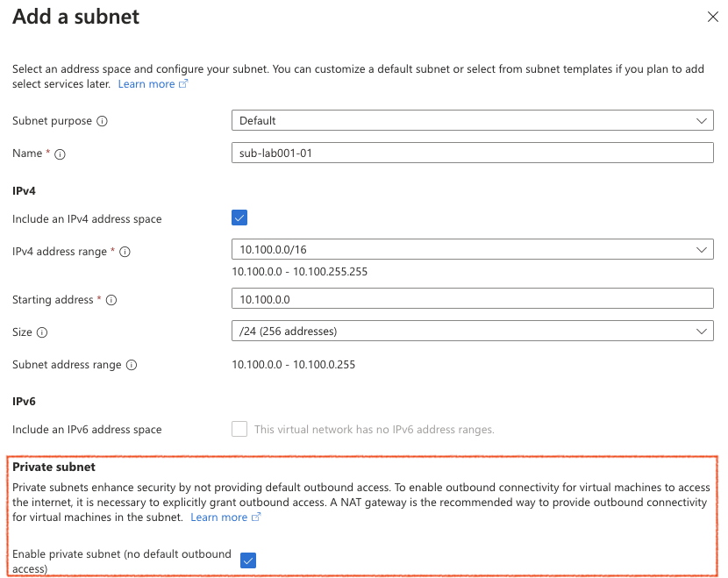The width and height of the screenshot is (728, 578).
Task: Open the Subnet purpose dropdown
Action: tap(472, 120)
